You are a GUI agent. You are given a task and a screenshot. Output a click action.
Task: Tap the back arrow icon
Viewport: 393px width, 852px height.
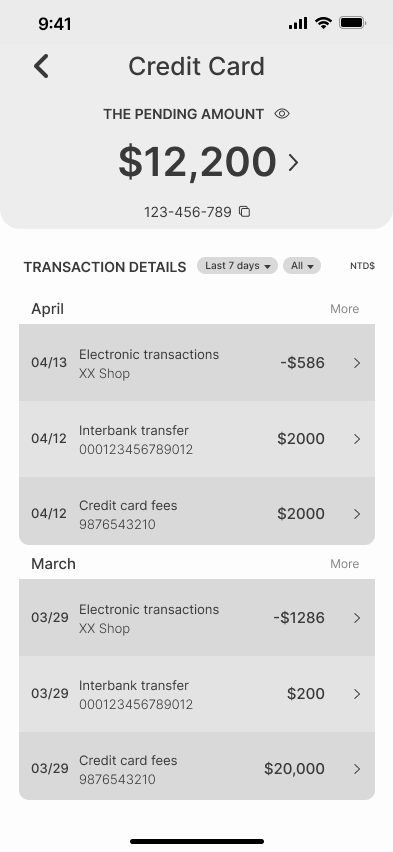41,66
